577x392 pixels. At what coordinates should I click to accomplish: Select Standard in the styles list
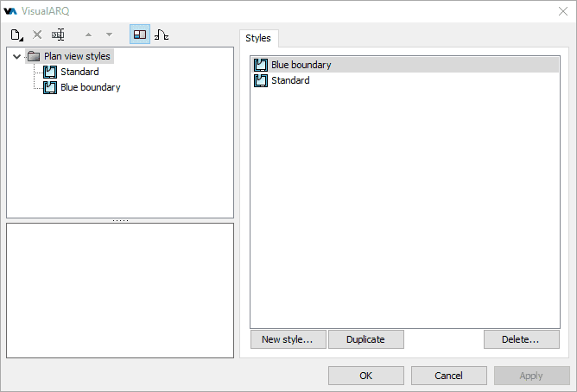pyautogui.click(x=405, y=80)
